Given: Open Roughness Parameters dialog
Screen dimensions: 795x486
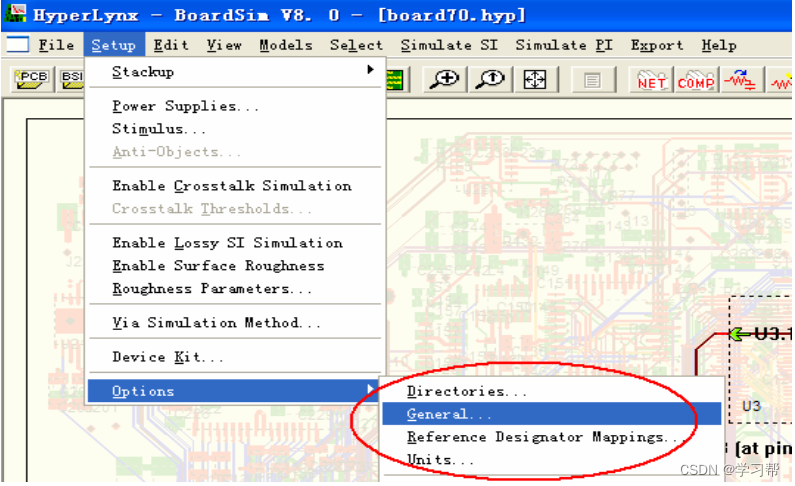Looking at the screenshot, I should [234, 288].
